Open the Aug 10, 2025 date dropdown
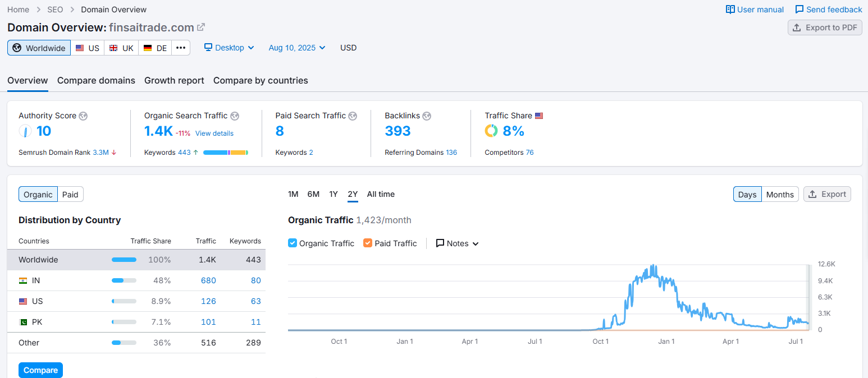868x378 pixels. pyautogui.click(x=297, y=48)
